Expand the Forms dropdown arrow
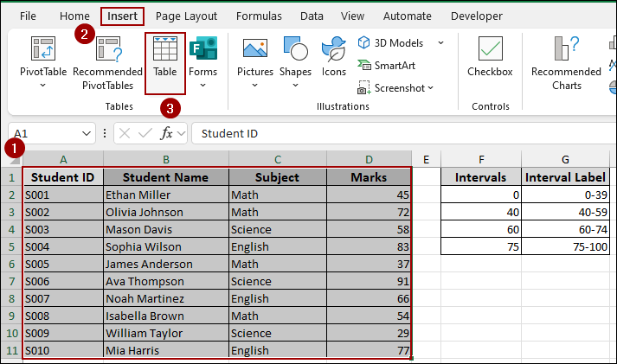The height and width of the screenshot is (364, 617). pyautogui.click(x=203, y=85)
